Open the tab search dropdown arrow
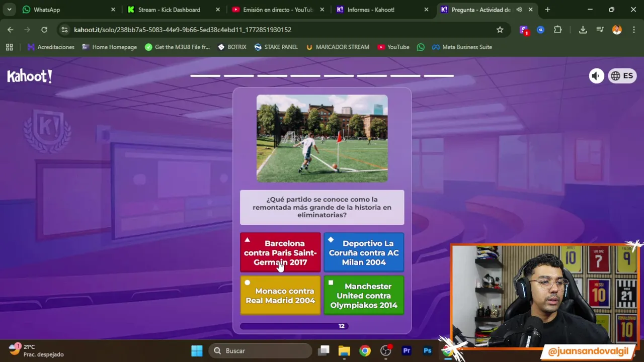 [9, 10]
